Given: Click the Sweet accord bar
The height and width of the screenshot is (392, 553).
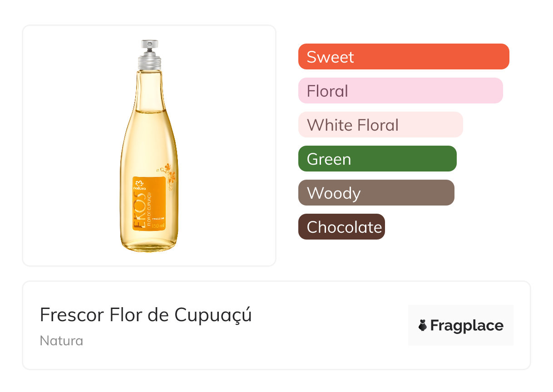Looking at the screenshot, I should (x=404, y=57).
